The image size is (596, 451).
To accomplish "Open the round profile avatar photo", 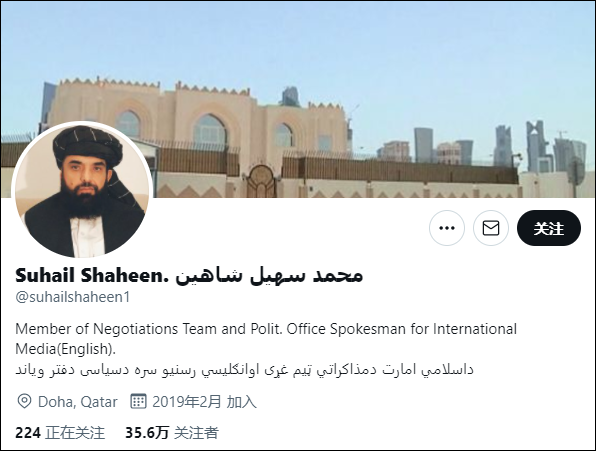I will click(82, 191).
